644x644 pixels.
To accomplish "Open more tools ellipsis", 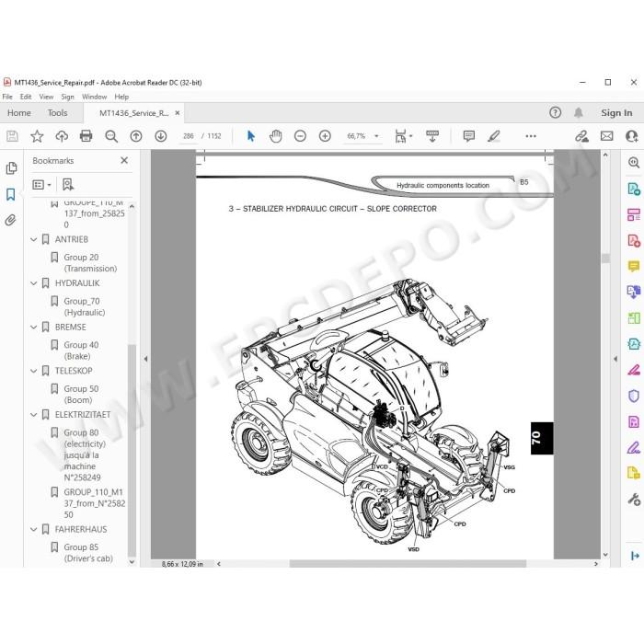I will 531,136.
